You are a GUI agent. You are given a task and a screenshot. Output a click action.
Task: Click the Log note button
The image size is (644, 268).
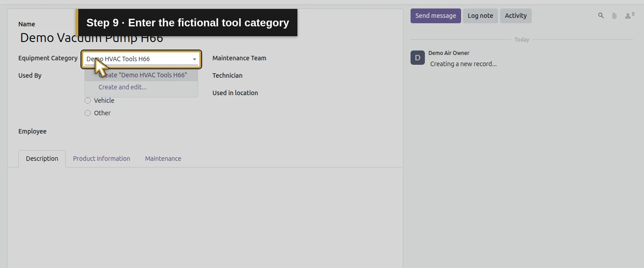click(480, 16)
